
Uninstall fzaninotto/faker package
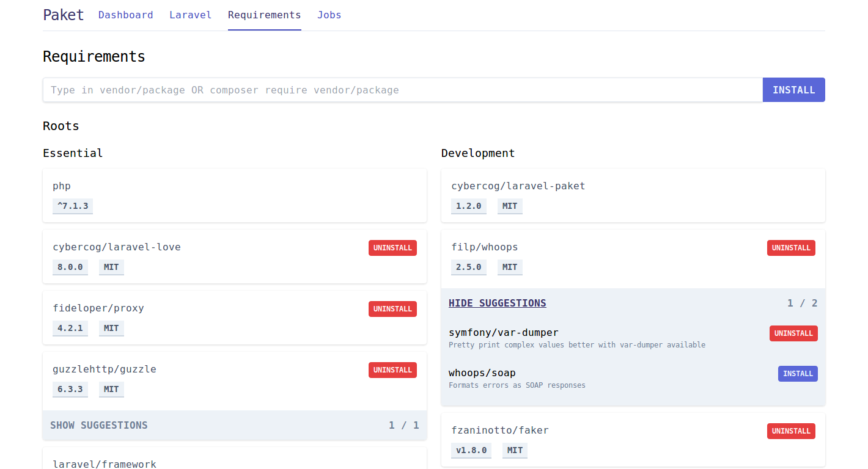pyautogui.click(x=791, y=431)
